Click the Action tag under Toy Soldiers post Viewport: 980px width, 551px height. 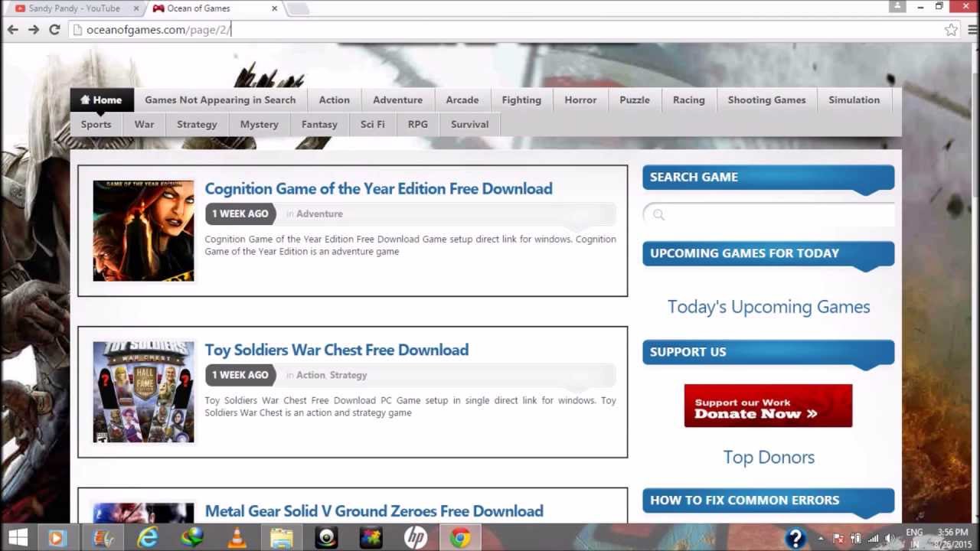tap(310, 375)
